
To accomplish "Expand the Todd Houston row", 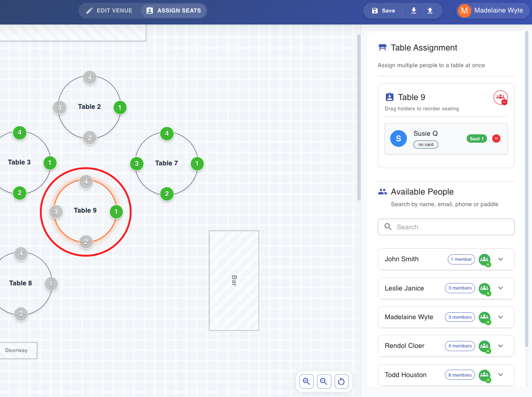I will (x=500, y=375).
